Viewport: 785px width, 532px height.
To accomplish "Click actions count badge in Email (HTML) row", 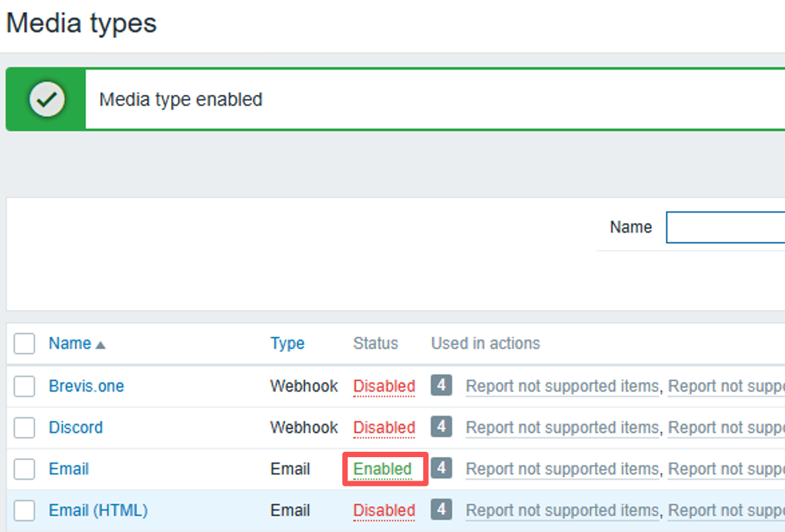I will click(441, 509).
